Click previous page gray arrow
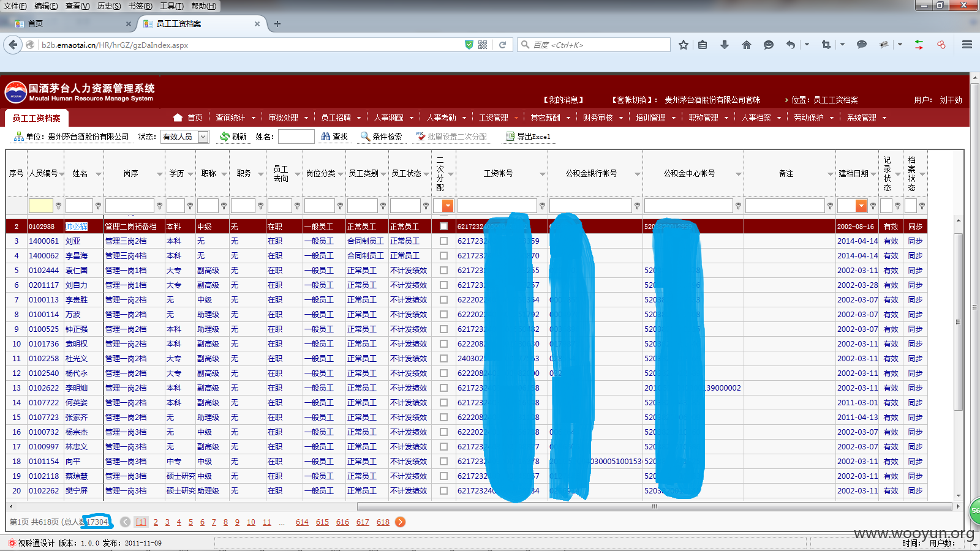 (x=126, y=522)
